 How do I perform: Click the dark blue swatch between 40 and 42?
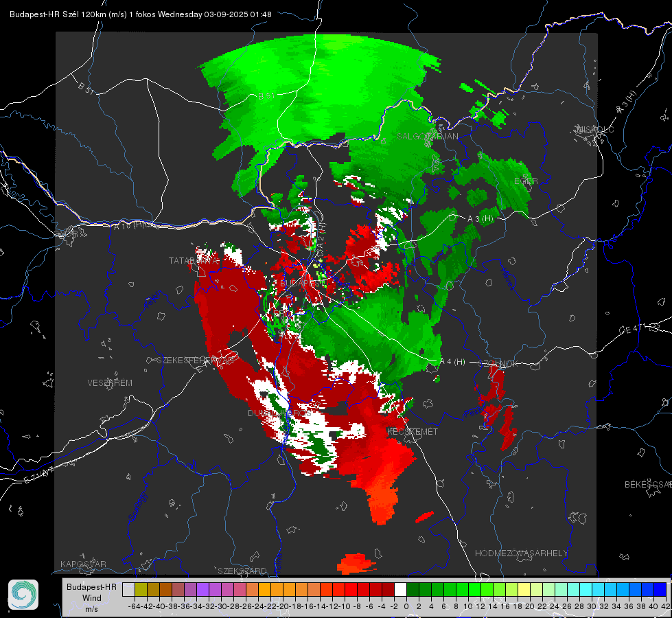coord(660,590)
